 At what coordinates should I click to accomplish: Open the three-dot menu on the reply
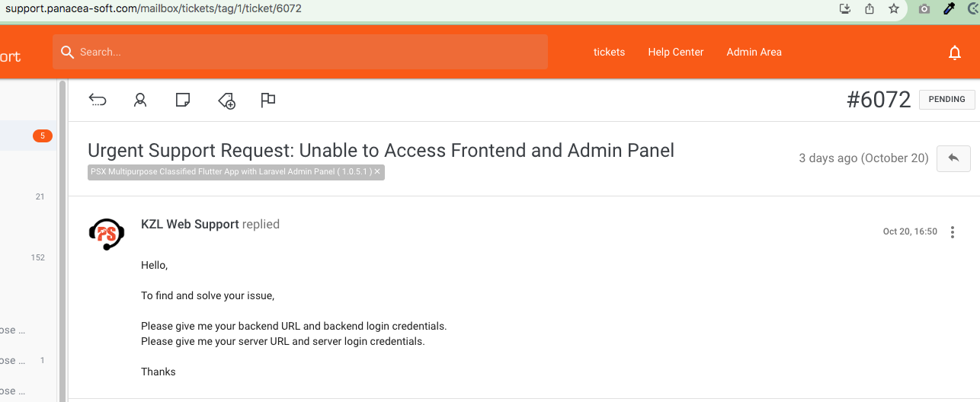953,232
